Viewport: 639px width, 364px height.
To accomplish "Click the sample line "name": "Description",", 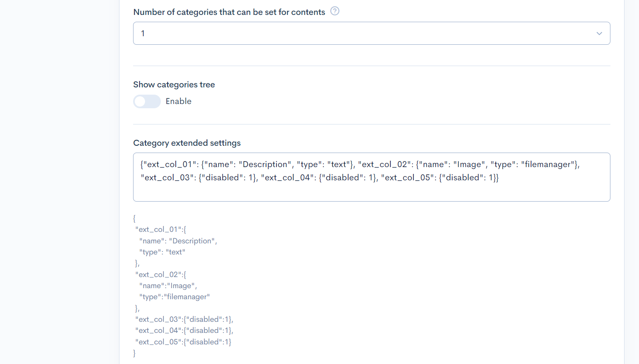I will pyautogui.click(x=178, y=241).
